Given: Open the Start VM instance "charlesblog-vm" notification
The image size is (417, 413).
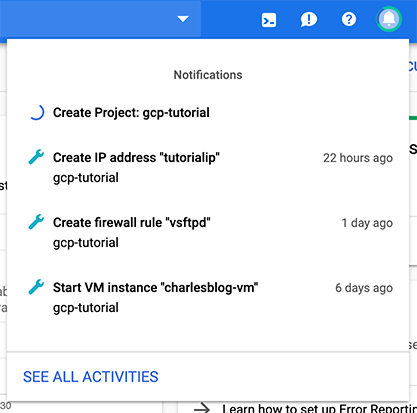Looking at the screenshot, I should [208, 297].
